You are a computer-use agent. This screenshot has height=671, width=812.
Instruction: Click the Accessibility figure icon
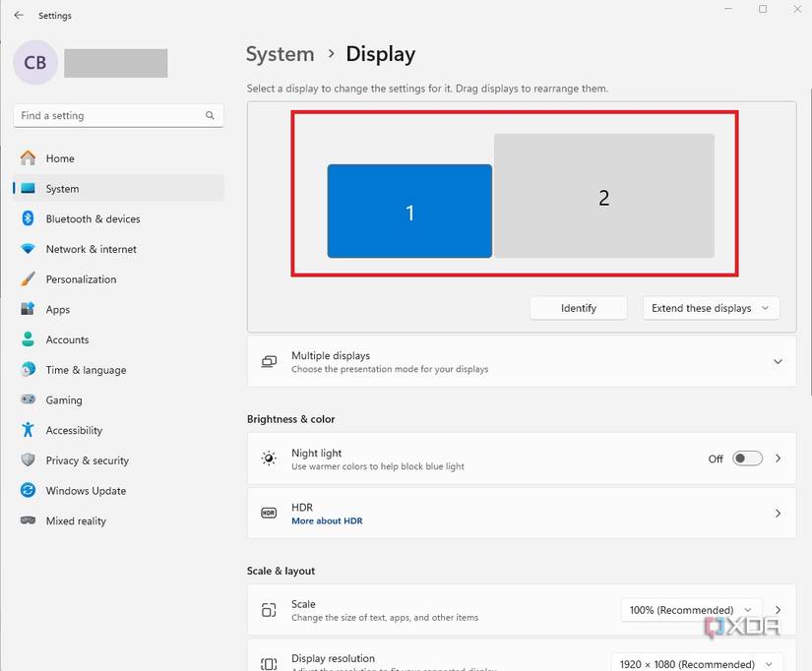[x=28, y=430]
